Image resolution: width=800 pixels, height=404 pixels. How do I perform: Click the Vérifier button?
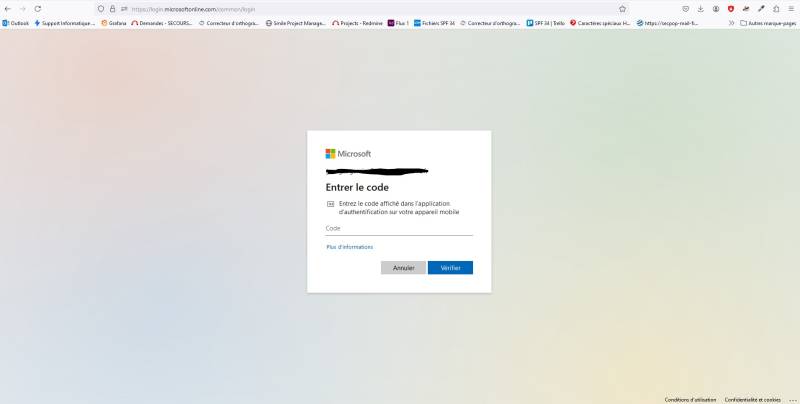(450, 268)
